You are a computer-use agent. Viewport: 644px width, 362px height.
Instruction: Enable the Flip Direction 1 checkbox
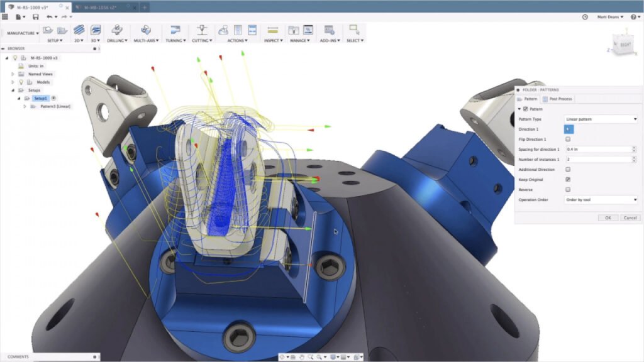(568, 139)
